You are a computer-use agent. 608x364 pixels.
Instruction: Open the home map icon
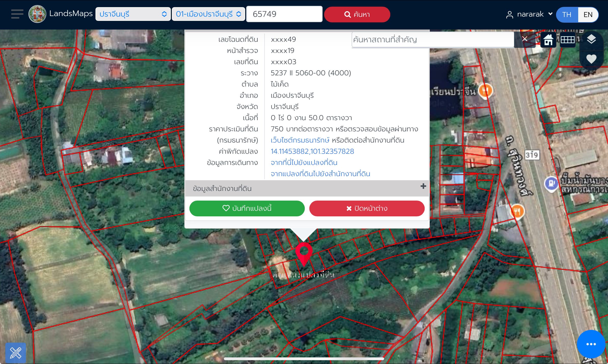pos(548,40)
